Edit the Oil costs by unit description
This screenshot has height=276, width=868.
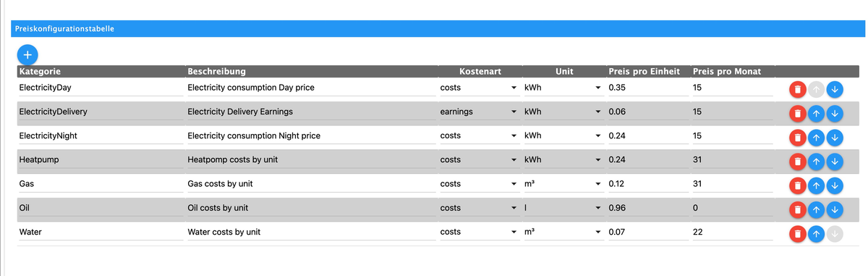tap(311, 208)
